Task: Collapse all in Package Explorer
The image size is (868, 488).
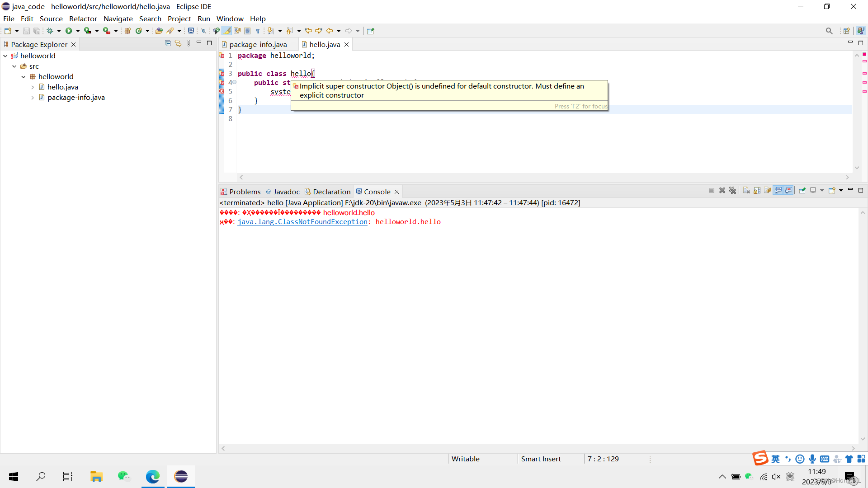Action: pyautogui.click(x=168, y=43)
